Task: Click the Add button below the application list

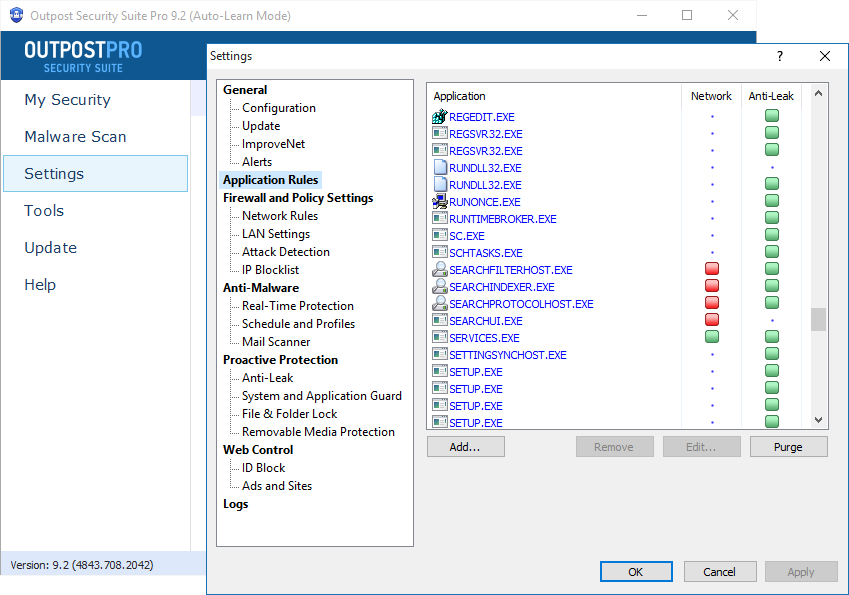Action: 465,446
